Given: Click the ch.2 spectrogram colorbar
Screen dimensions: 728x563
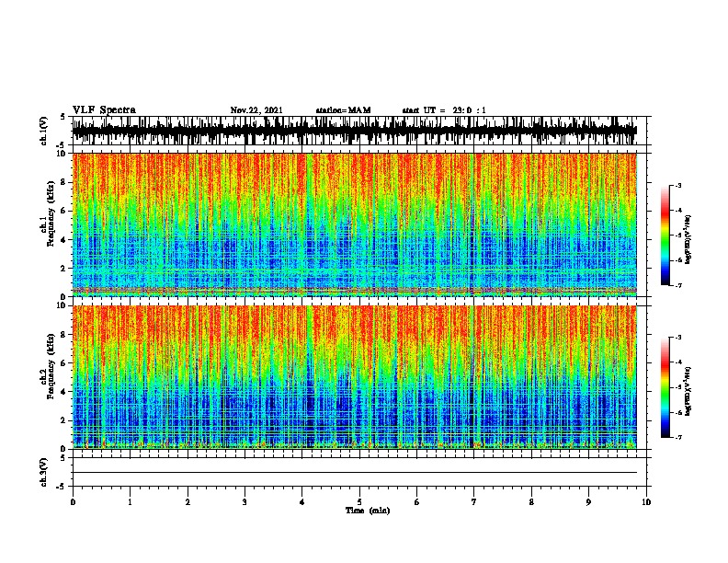Looking at the screenshot, I should tap(665, 387).
